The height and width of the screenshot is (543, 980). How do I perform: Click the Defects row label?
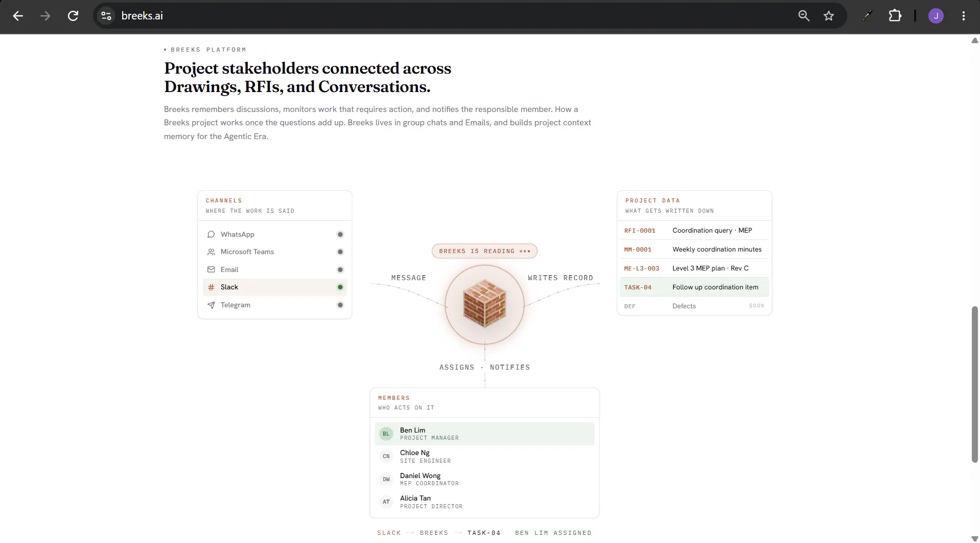pyautogui.click(x=684, y=306)
